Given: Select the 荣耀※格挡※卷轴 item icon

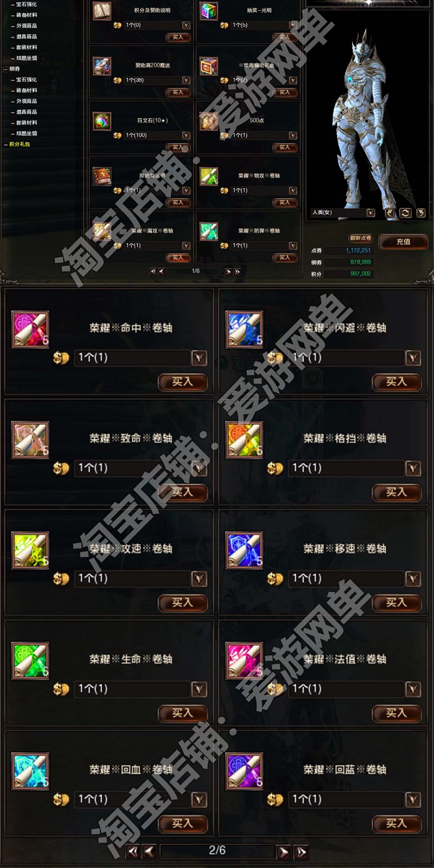Looking at the screenshot, I should point(244,439).
